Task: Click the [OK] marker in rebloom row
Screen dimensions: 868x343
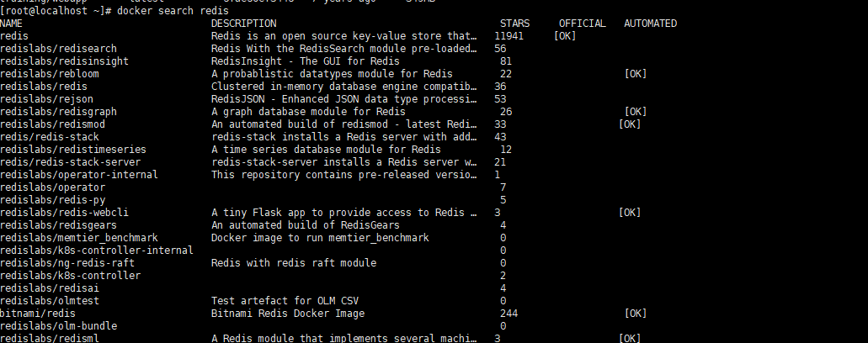Action: (x=636, y=74)
